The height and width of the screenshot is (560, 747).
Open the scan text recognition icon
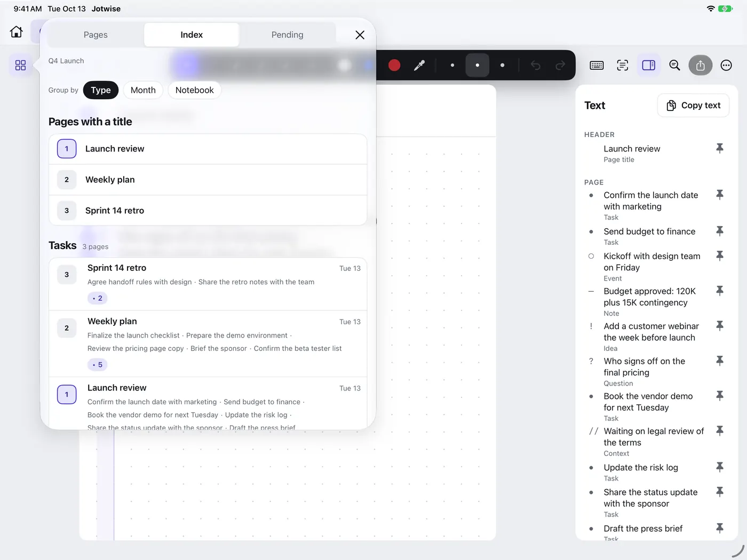tap(623, 65)
